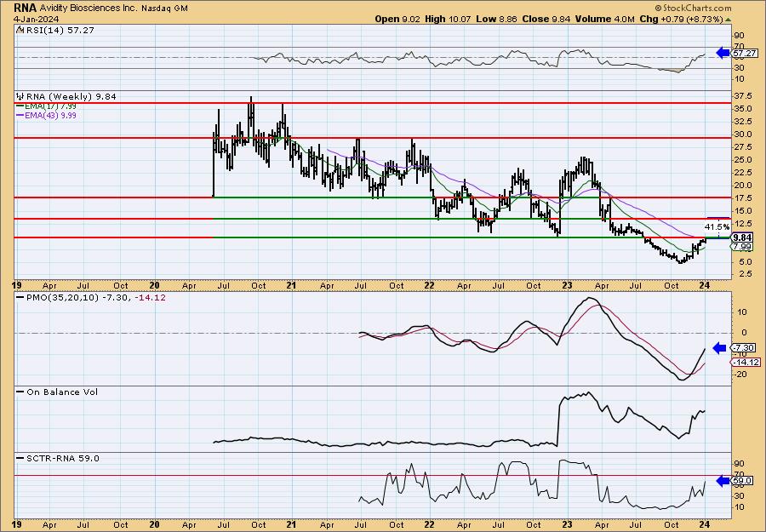Click the 4-Jan-2024 chart date
The width and height of the screenshot is (766, 532).
36,19
